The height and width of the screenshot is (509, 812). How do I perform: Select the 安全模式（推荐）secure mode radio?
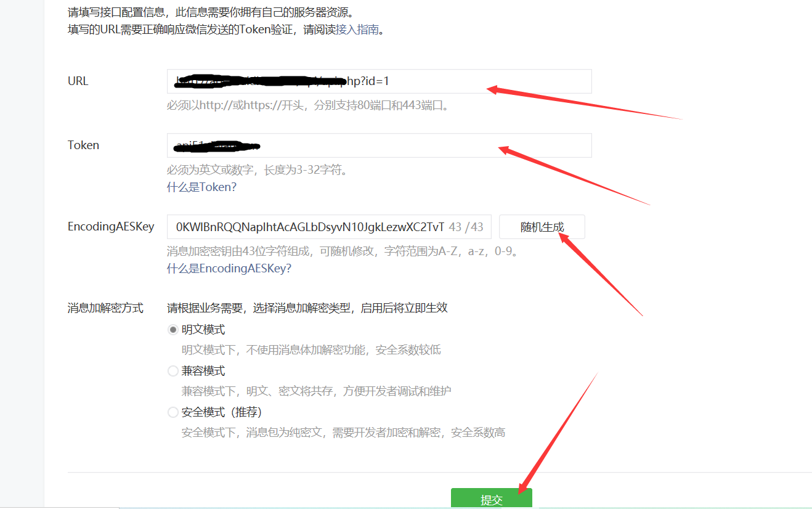pos(173,412)
